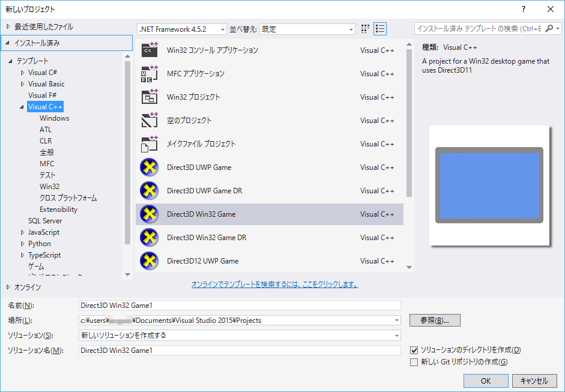Screen dimensions: 565x392
Task: Click the Direct3D Win32 Game icon
Action: pos(149,214)
